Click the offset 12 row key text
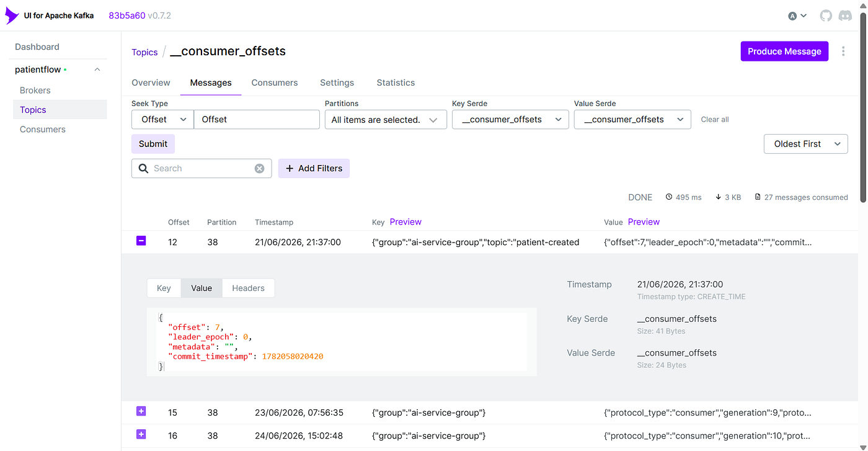The width and height of the screenshot is (868, 451). (x=476, y=242)
